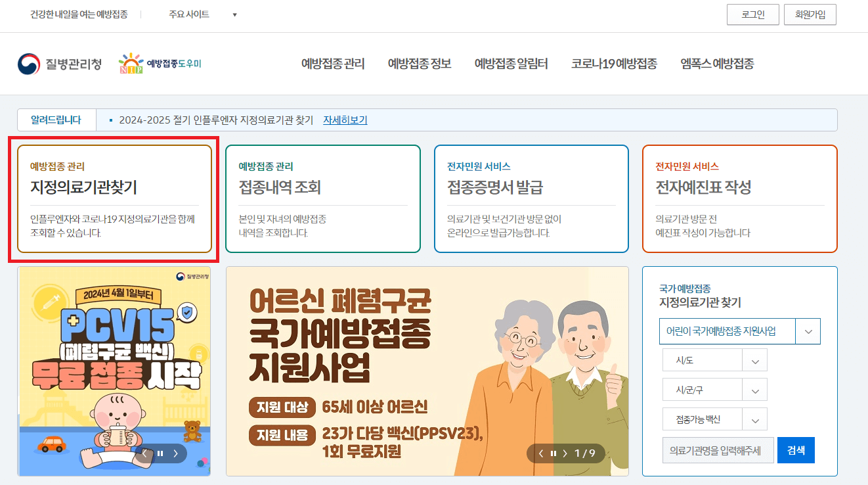Image resolution: width=868 pixels, height=485 pixels.
Task: Click the 회원가입 button
Action: tap(810, 14)
